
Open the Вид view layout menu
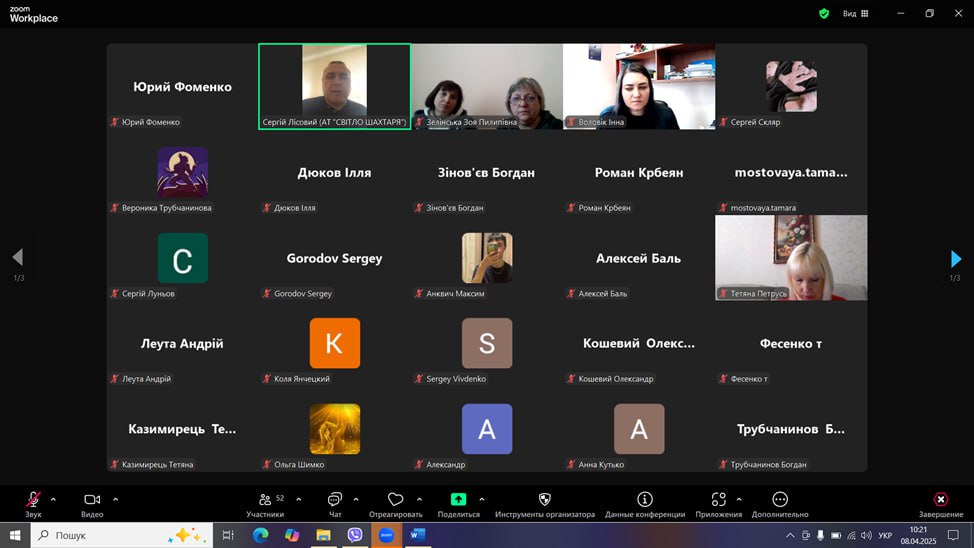point(855,14)
